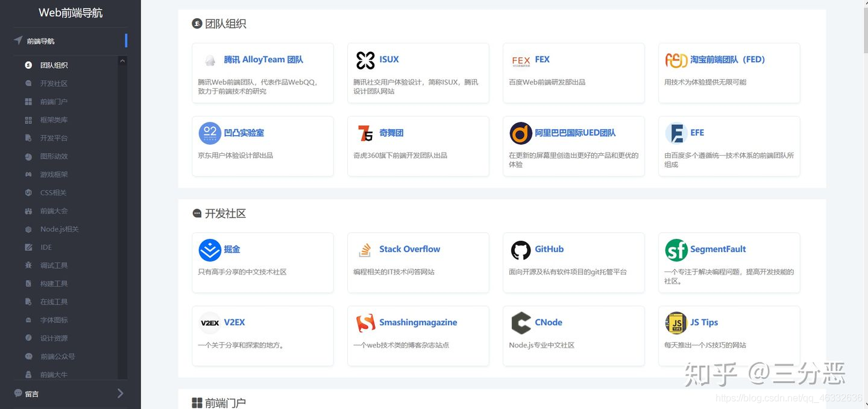Screen dimensions: 868x409
Task: Click the V2EX logo icon
Action: [210, 323]
